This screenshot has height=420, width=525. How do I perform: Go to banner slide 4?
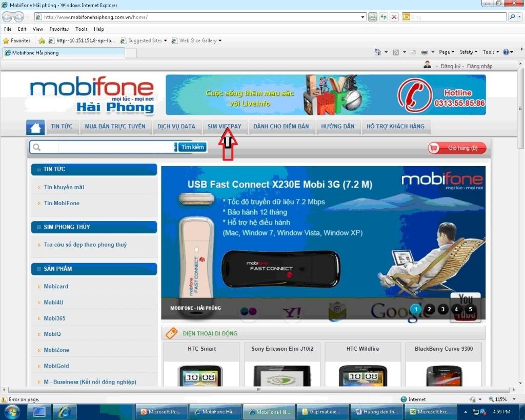tap(456, 309)
